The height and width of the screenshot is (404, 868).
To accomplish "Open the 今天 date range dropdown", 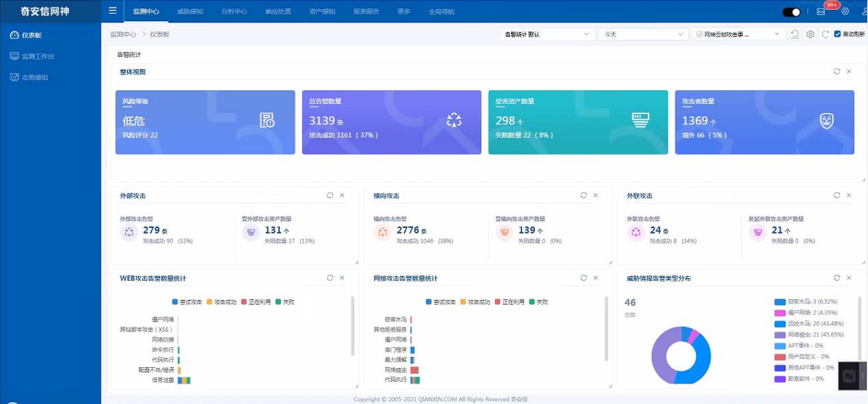I will [642, 33].
